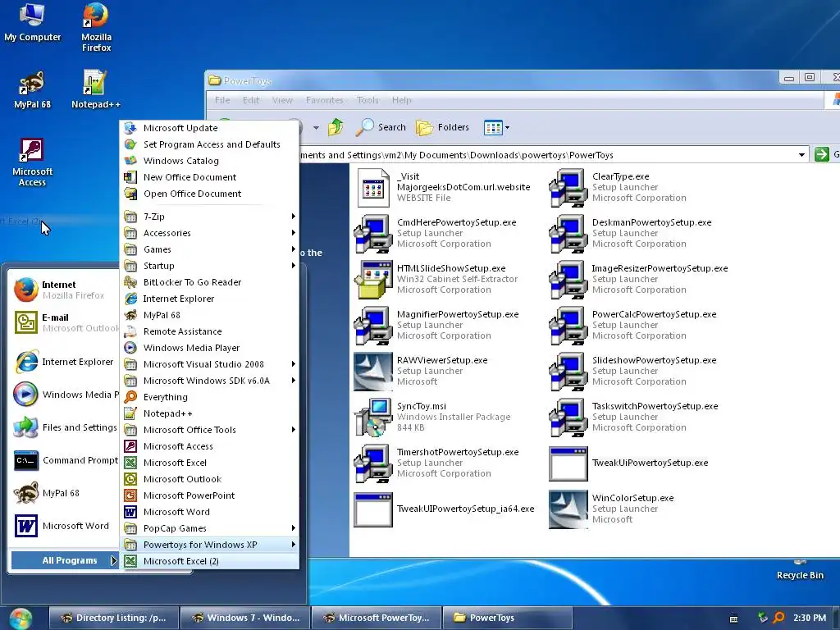Image resolution: width=840 pixels, height=630 pixels.
Task: Launch Microsoft Excel (2) menu entry
Action: pos(209,561)
